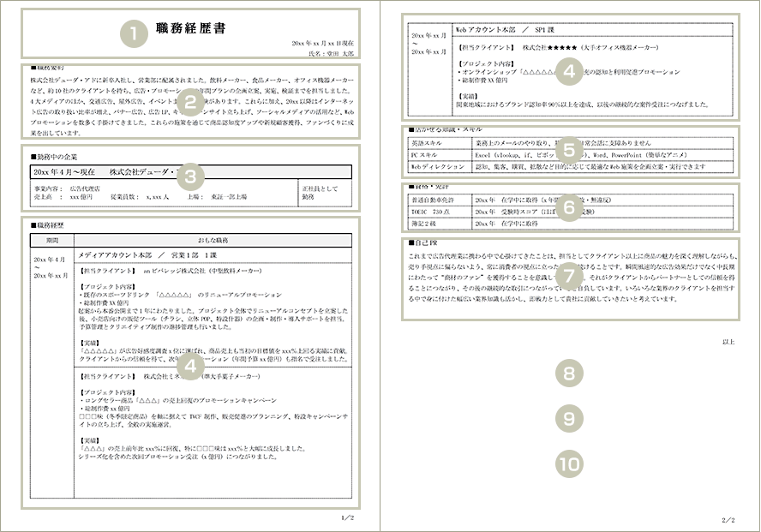The image size is (761, 532).
Task: Click the 1/2 page number
Action: tap(347, 518)
